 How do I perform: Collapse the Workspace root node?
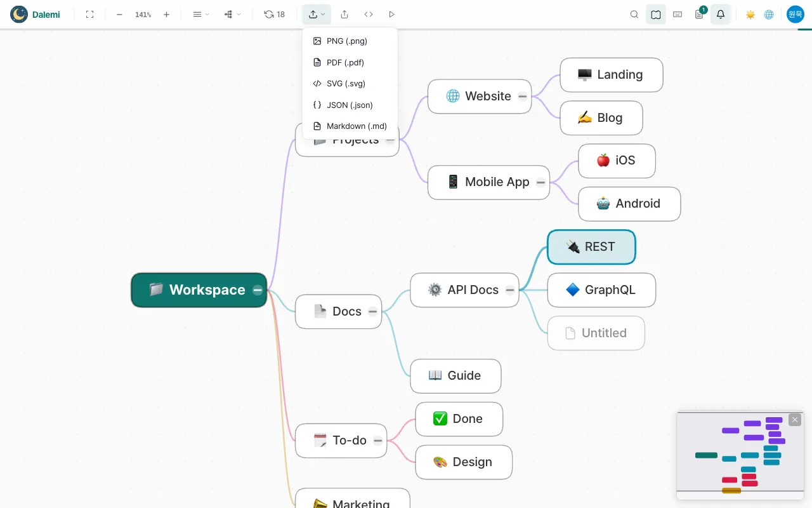258,290
